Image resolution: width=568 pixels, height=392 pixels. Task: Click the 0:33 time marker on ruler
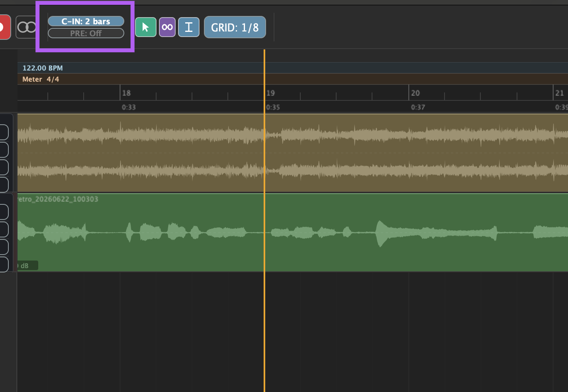pyautogui.click(x=129, y=107)
